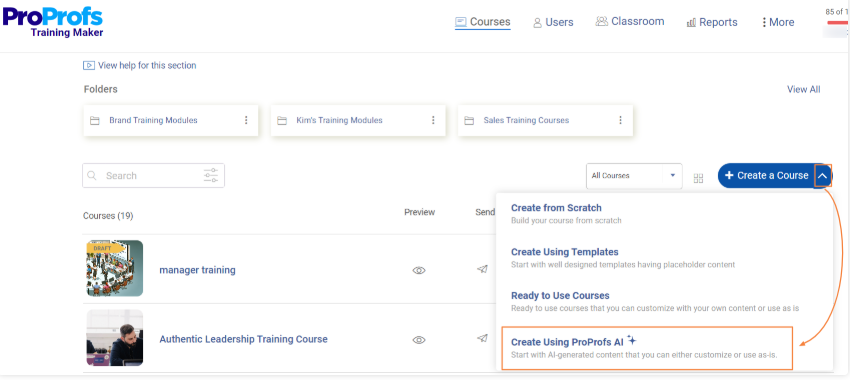Click the folder icon of Kim's Training Modules
Image resolution: width=850 pixels, height=380 pixels.
pyautogui.click(x=282, y=120)
